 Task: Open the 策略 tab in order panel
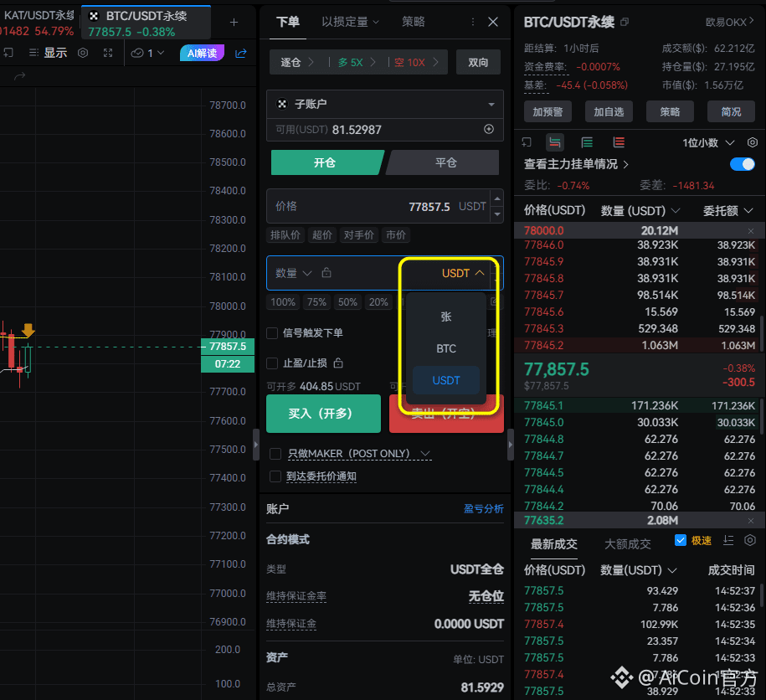(413, 22)
